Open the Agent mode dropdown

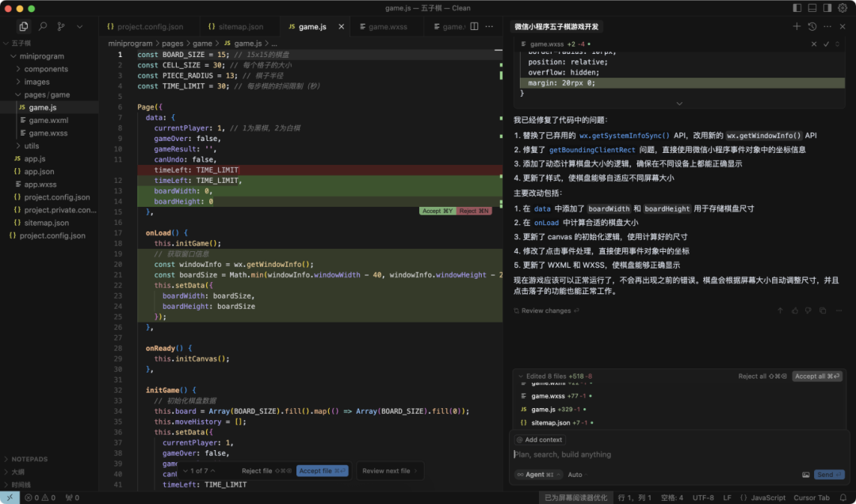tap(539, 475)
